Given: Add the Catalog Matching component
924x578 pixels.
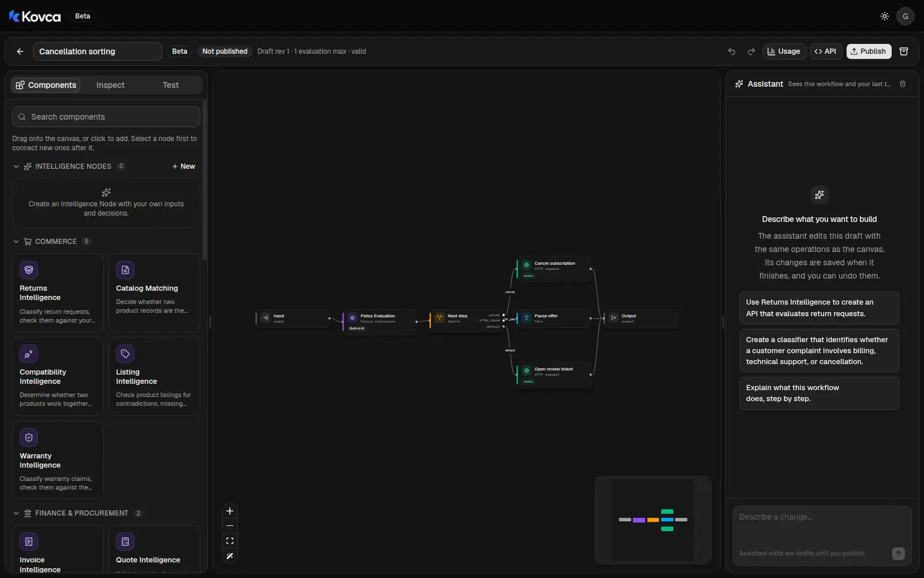Looking at the screenshot, I should [x=154, y=293].
